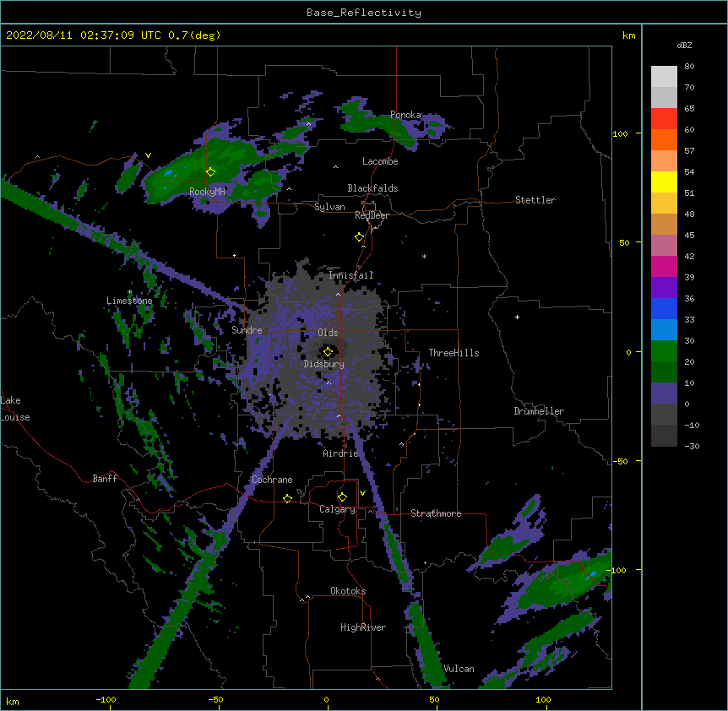Click the light blue 30–33 dBZ legend band
728x711 pixels.
[x=664, y=330]
